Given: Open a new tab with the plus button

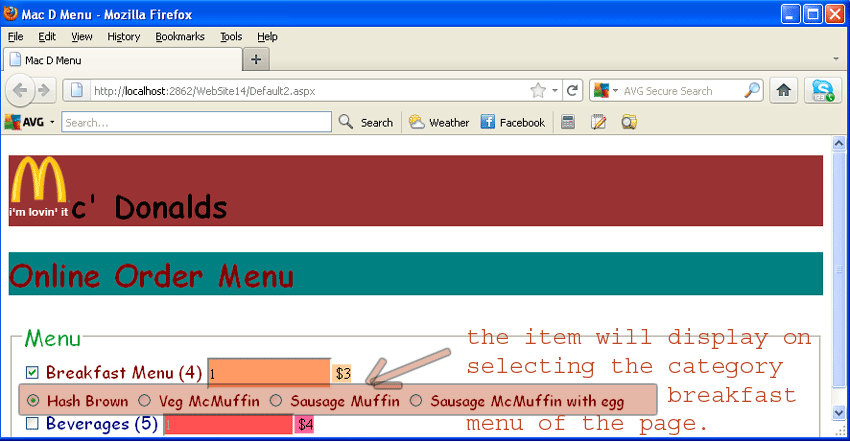Looking at the screenshot, I should [x=256, y=59].
